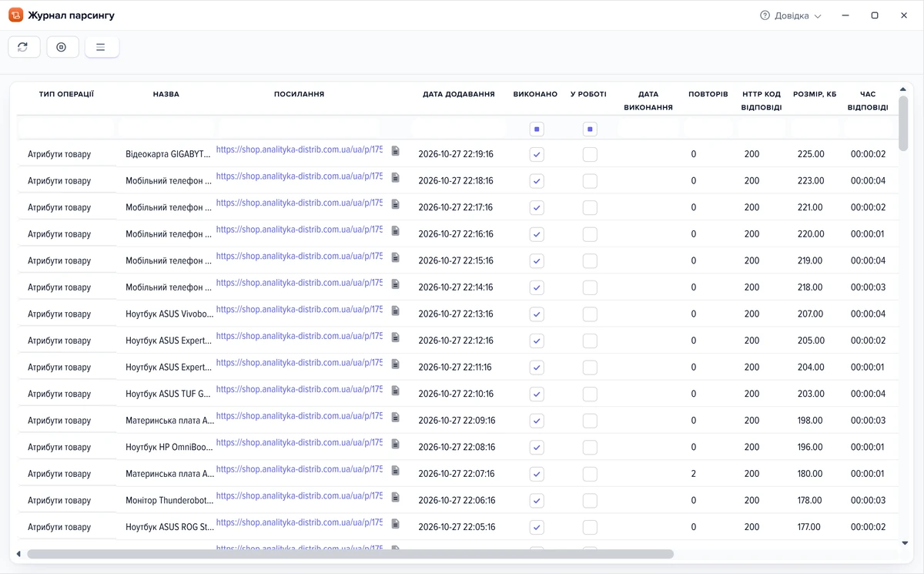Image resolution: width=924 pixels, height=574 pixels.
Task: Click document icon in the 22:17:16 row
Action: pyautogui.click(x=396, y=204)
